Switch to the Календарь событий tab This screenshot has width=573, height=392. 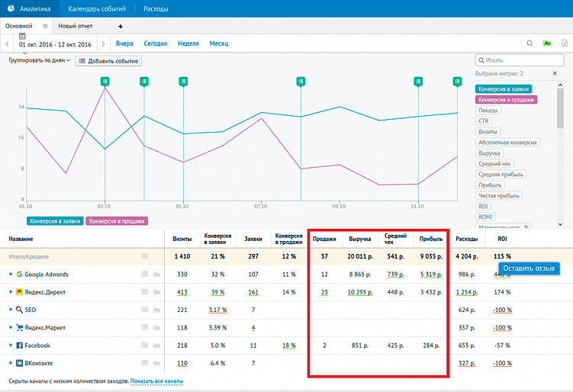96,8
